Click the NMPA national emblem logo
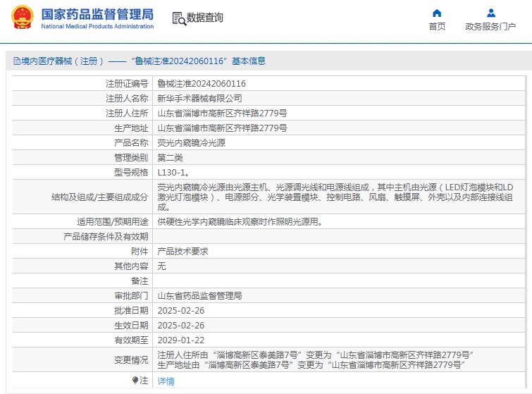 tap(22, 18)
